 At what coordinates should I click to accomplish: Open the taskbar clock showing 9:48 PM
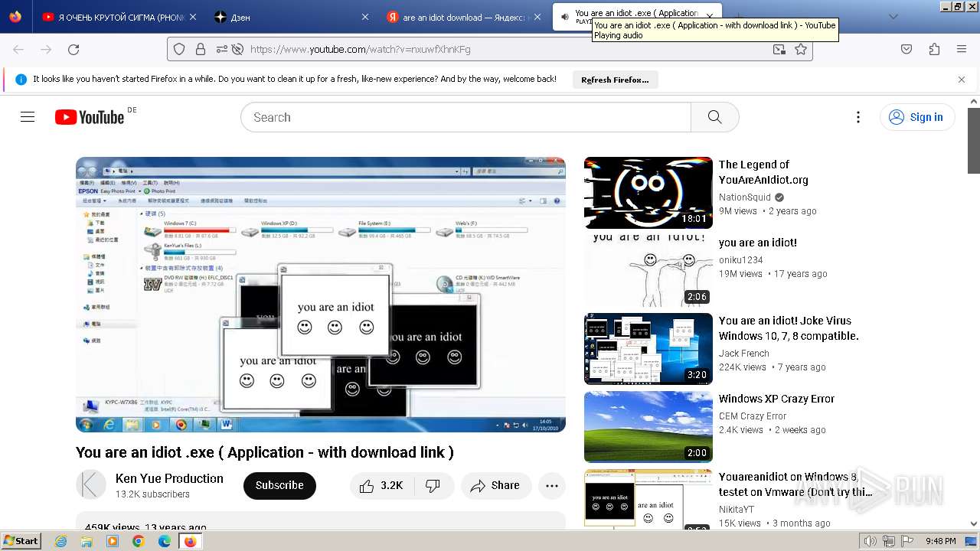(x=940, y=541)
